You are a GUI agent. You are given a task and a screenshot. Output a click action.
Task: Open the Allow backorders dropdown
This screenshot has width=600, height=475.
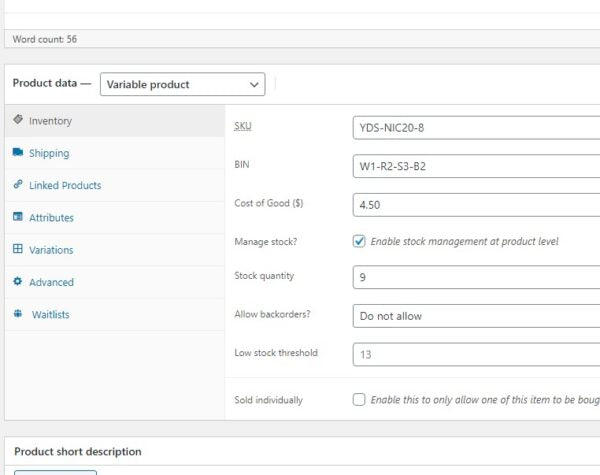click(476, 315)
